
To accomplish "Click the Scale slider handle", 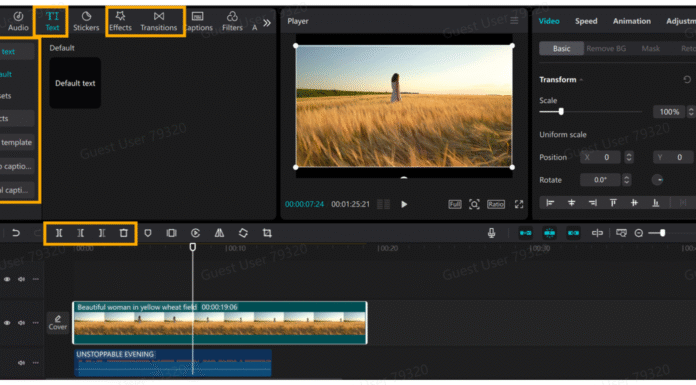I will pyautogui.click(x=561, y=111).
